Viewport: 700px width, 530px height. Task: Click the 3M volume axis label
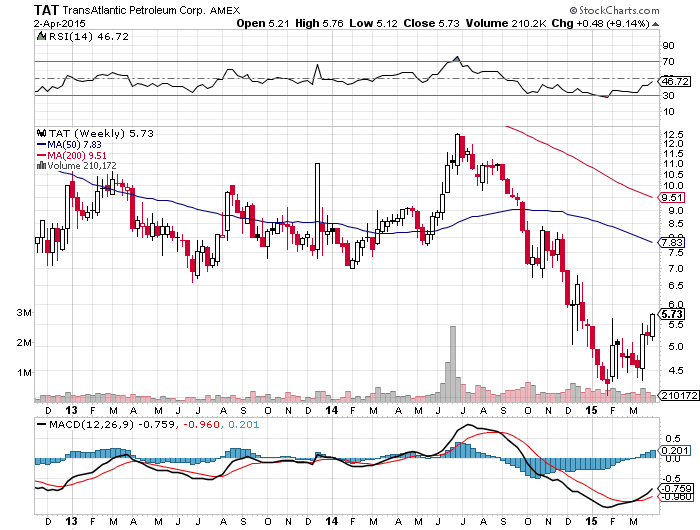click(24, 313)
